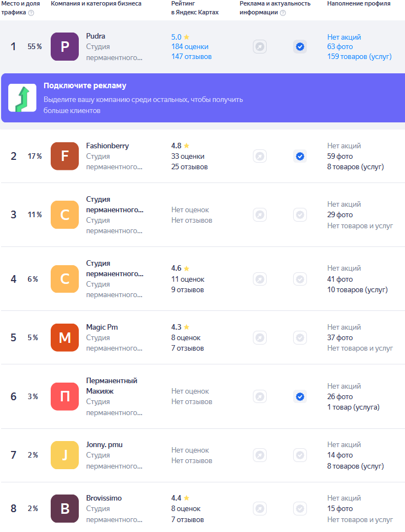This screenshot has height=532, width=405.
Task: Click the Jonny. pmu J logo
Action: pos(65,455)
